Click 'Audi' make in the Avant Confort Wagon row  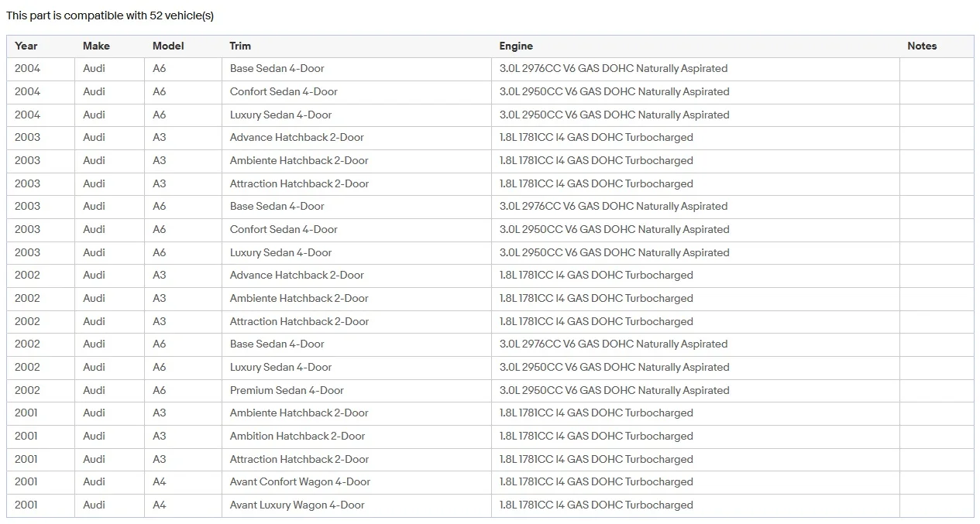(x=95, y=481)
